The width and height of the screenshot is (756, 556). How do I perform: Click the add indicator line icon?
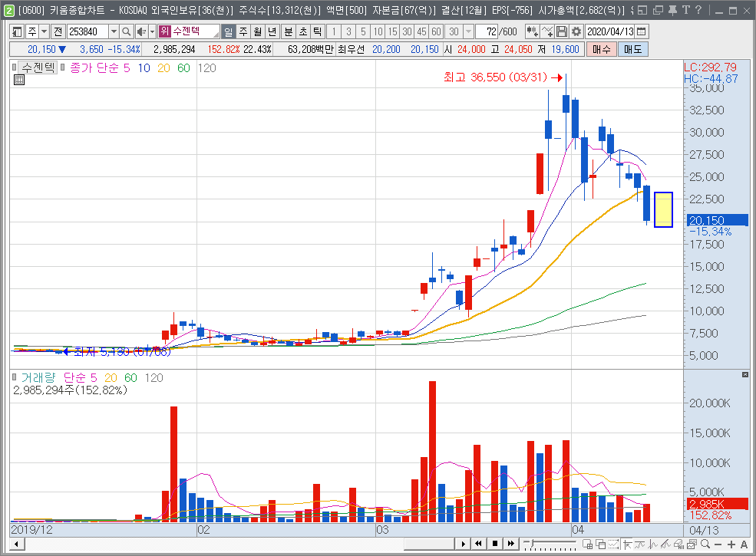(547, 31)
